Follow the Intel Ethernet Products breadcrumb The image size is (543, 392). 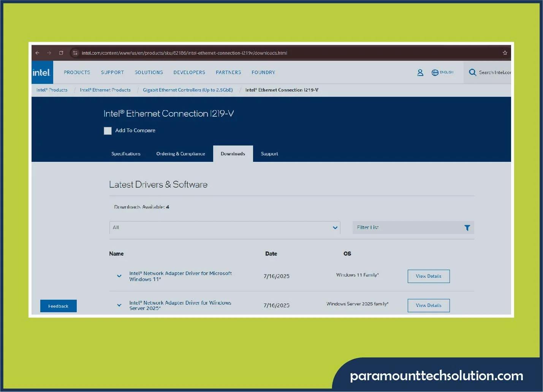105,90
